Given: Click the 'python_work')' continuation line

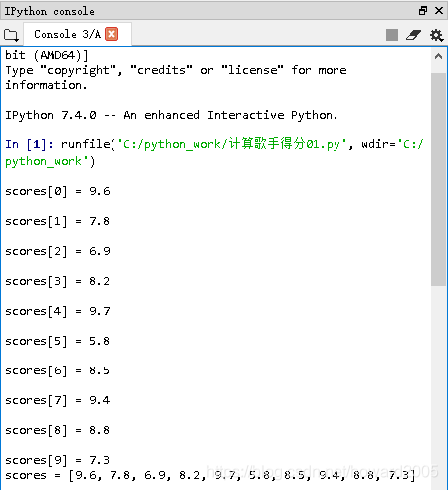Looking at the screenshot, I should click(x=50, y=161).
